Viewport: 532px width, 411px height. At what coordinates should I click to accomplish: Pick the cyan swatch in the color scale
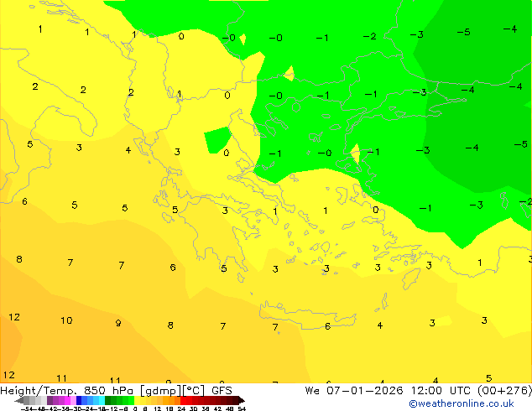click(x=102, y=400)
